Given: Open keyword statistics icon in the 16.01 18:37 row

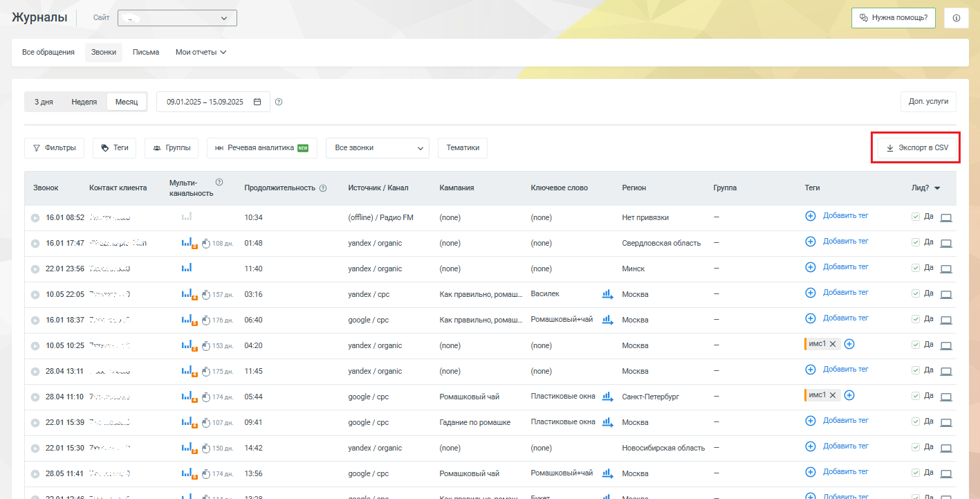Looking at the screenshot, I should [608, 320].
